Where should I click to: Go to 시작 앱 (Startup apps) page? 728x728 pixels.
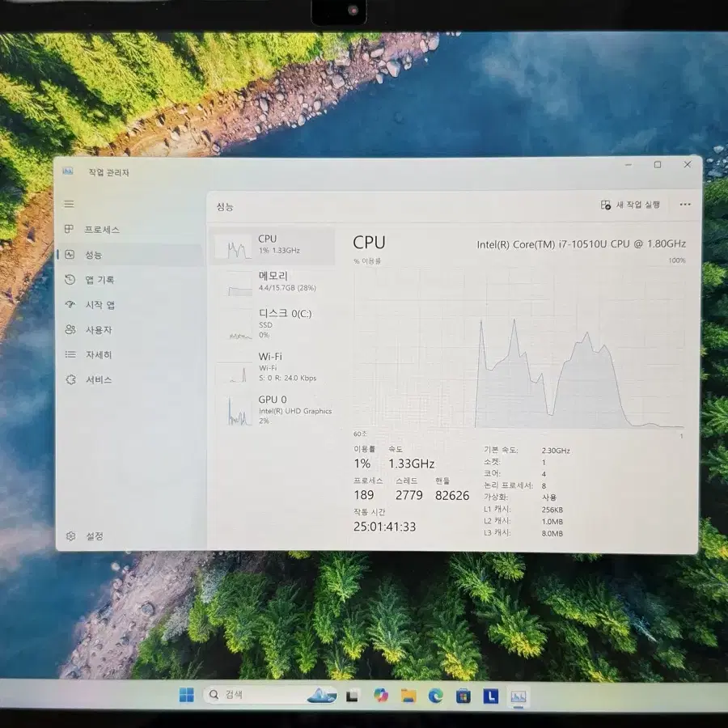130,305
